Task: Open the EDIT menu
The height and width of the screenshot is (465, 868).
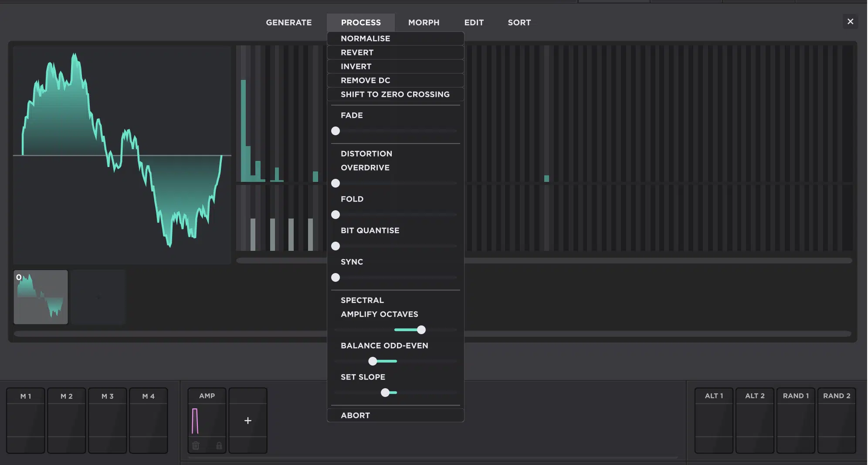Action: (x=474, y=22)
